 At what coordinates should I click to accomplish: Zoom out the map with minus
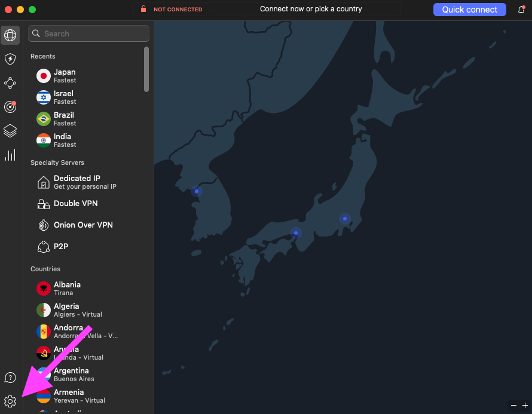pyautogui.click(x=513, y=405)
